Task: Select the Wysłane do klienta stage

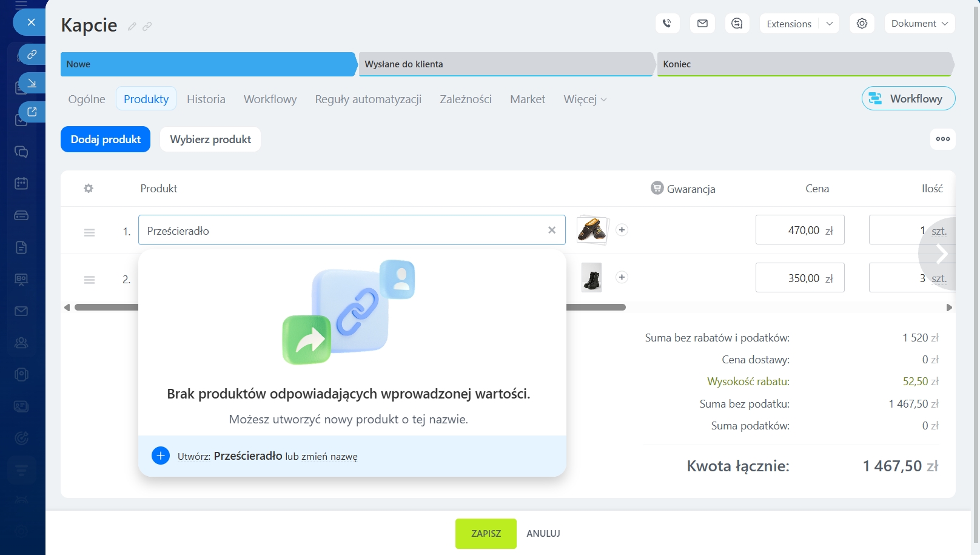Action: coord(506,64)
